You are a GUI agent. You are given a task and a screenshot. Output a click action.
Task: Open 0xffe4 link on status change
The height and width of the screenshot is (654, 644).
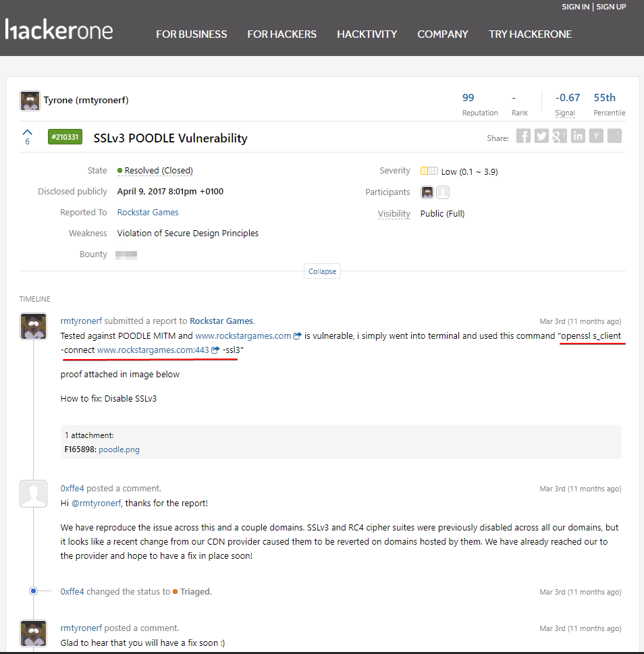click(72, 592)
